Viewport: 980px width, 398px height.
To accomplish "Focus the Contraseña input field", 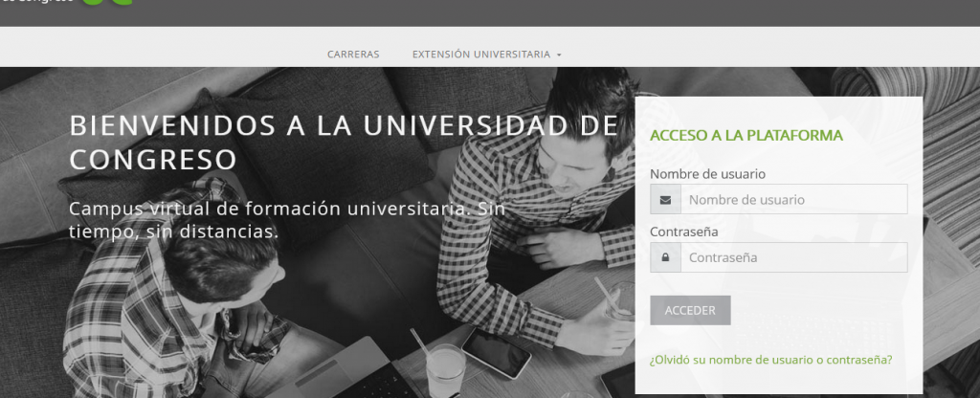I will coord(793,257).
